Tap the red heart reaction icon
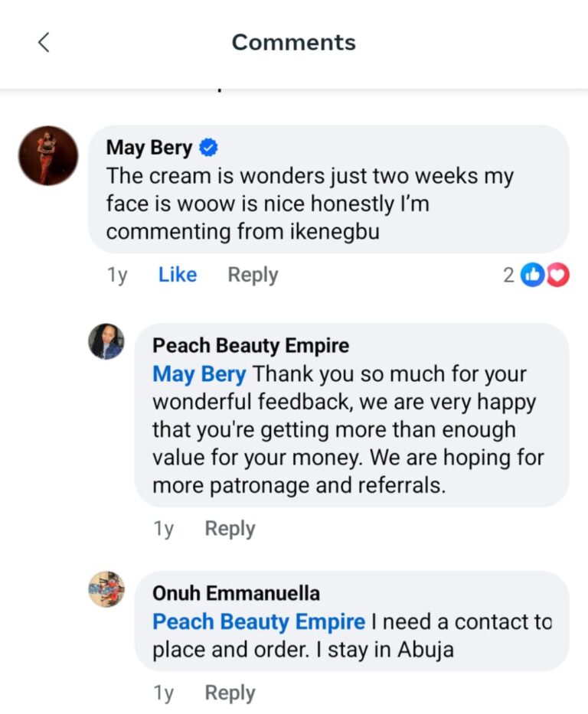 pos(557,275)
